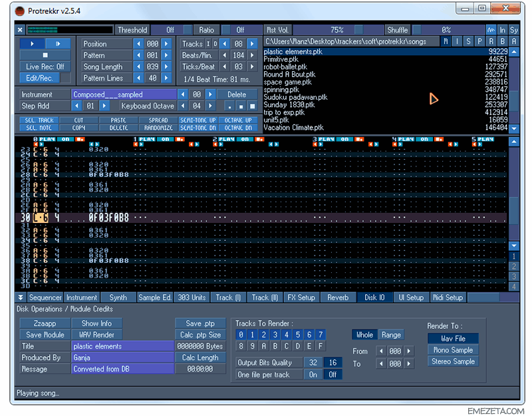The width and height of the screenshot is (532, 416).
Task: Stop playback with the square stop button
Action: 45,55
